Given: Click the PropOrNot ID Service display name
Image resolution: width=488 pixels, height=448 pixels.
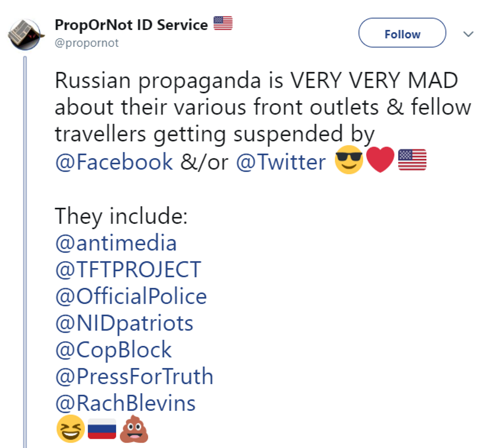Looking at the screenshot, I should tap(131, 25).
